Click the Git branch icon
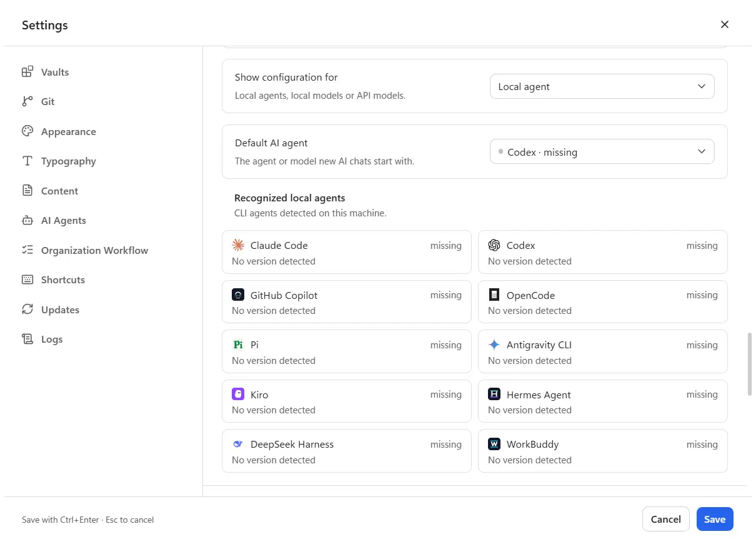The height and width of the screenshot is (544, 756). pyautogui.click(x=27, y=101)
